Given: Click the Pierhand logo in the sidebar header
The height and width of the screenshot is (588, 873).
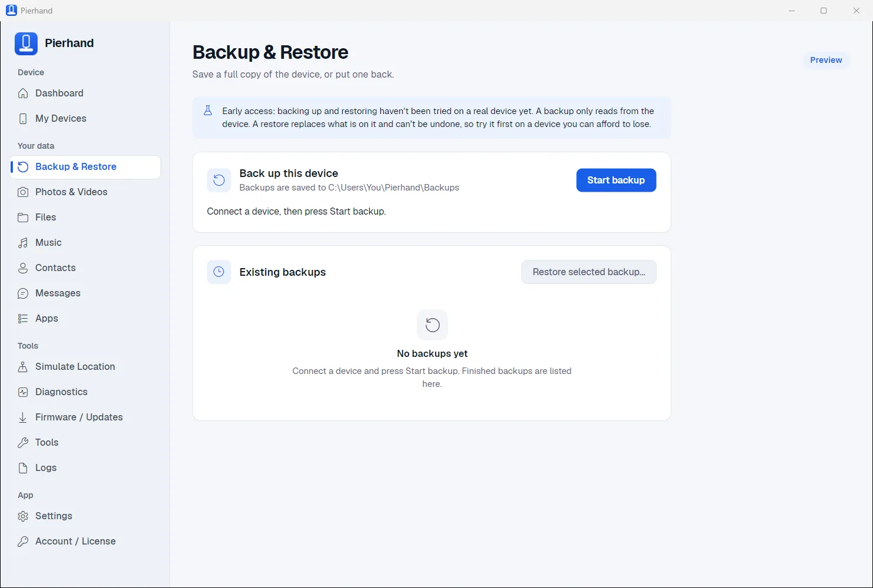Looking at the screenshot, I should tap(26, 44).
